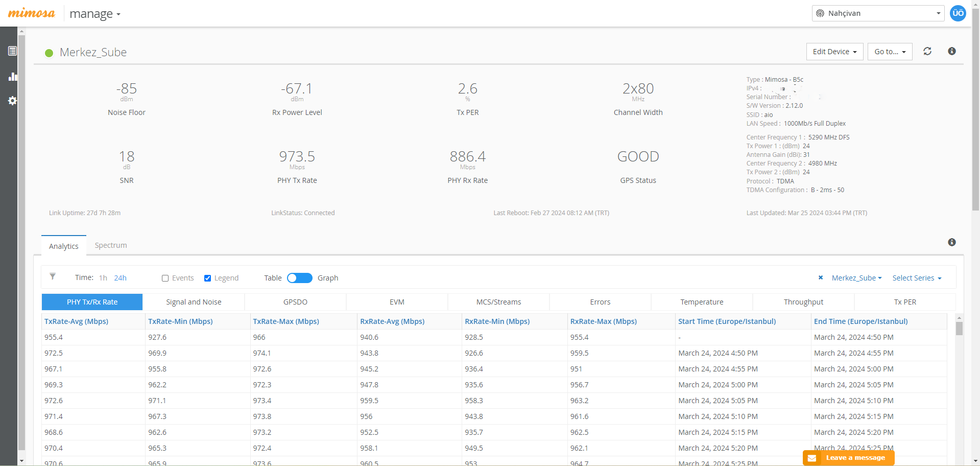Screen dimensions: 980x466
Task: Select the Signal and Noise tab
Action: [194, 302]
